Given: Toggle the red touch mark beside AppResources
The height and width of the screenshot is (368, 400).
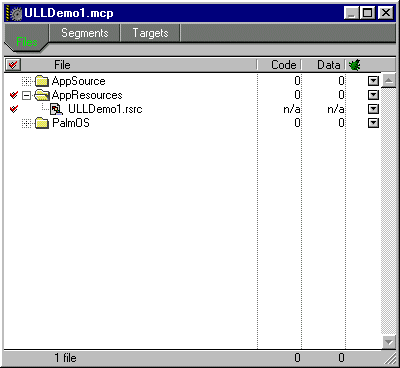Looking at the screenshot, I should [x=14, y=95].
